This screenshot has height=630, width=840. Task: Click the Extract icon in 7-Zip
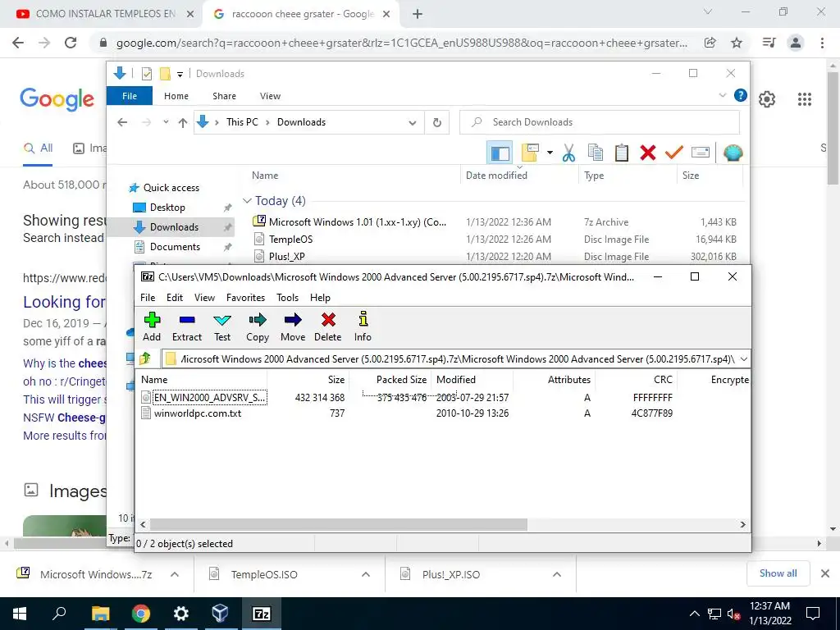pyautogui.click(x=187, y=320)
